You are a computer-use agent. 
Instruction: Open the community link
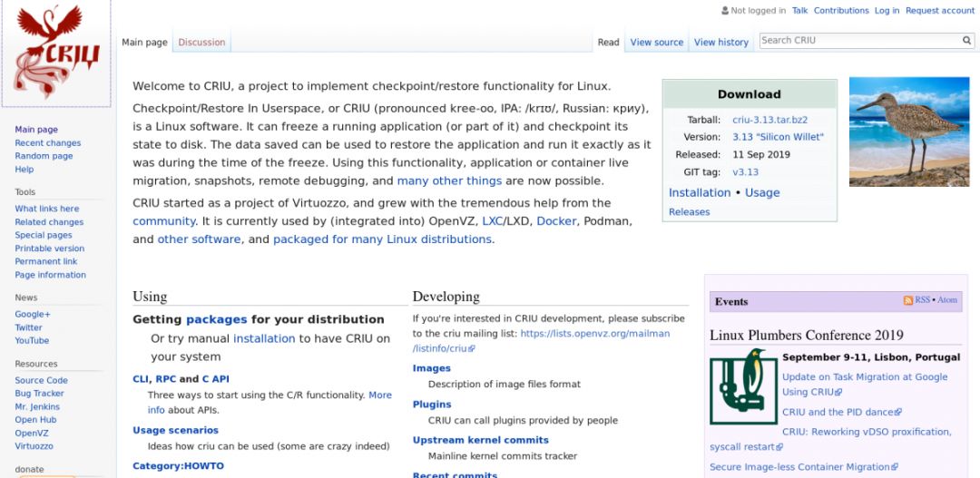coord(163,221)
